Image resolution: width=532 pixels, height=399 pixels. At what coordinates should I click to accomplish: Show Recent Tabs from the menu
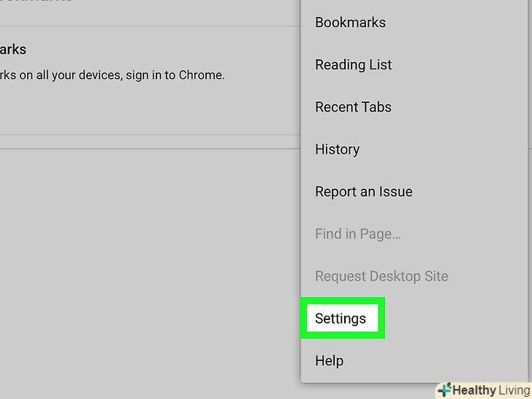click(x=353, y=107)
